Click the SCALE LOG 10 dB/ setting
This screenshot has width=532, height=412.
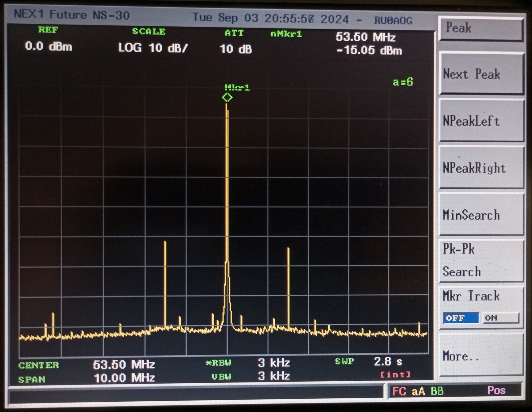153,48
